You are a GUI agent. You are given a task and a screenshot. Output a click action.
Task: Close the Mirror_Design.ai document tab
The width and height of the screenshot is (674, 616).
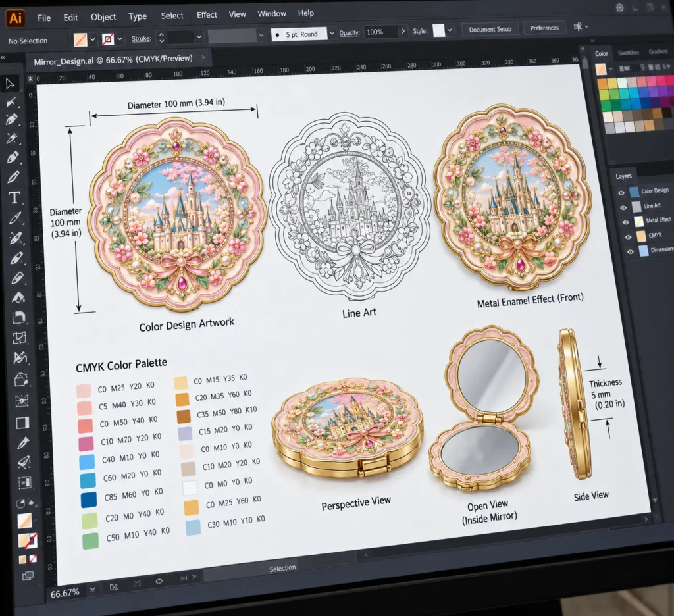pyautogui.click(x=203, y=57)
